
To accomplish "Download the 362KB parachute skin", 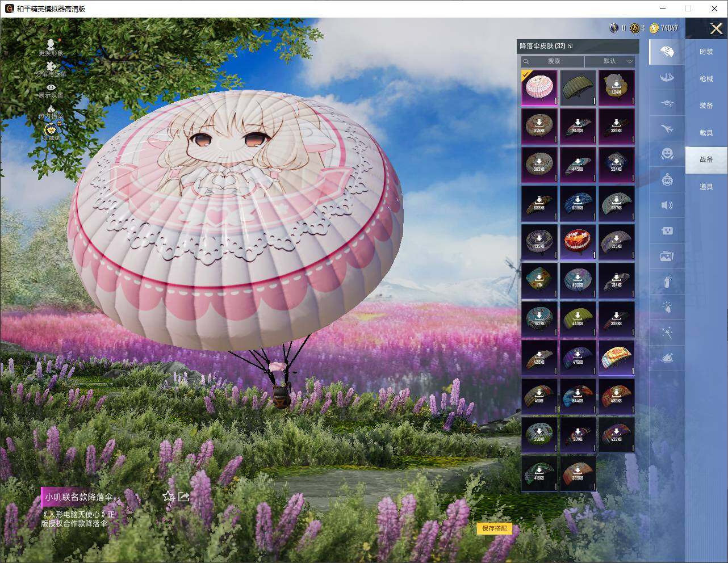I will click(539, 165).
